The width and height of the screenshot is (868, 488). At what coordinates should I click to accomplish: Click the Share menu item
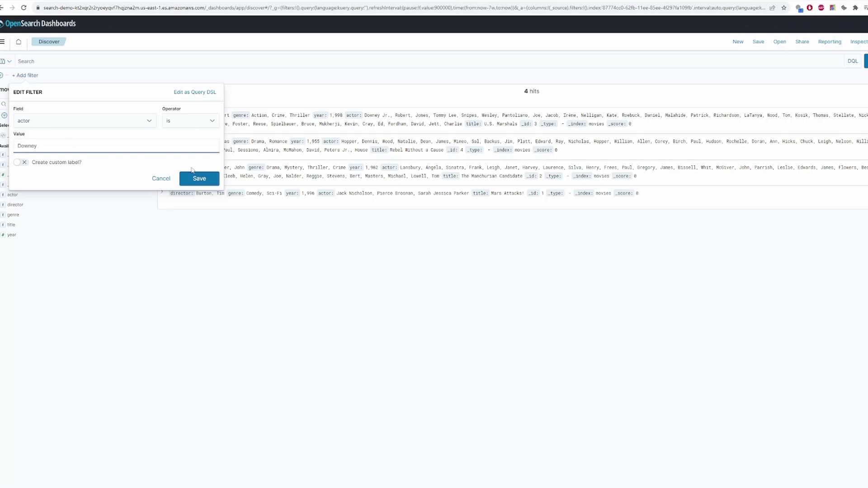(802, 42)
